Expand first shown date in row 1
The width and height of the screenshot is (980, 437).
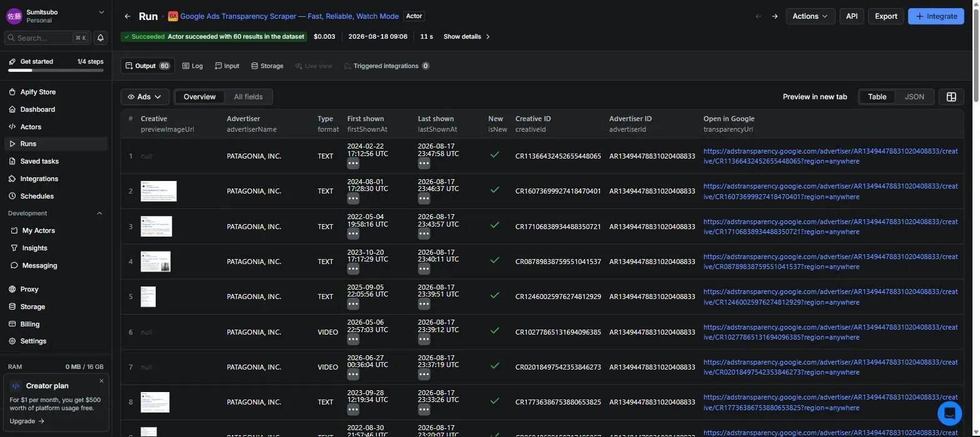click(353, 164)
